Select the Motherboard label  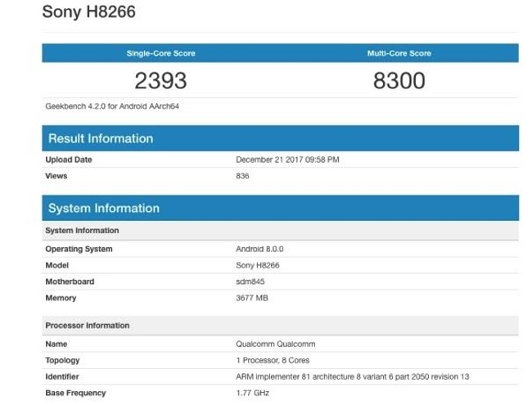[70, 281]
